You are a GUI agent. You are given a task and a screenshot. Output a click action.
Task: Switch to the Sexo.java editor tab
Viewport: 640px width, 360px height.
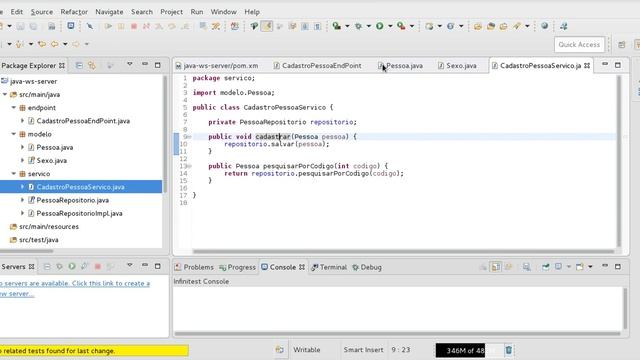[x=457, y=66]
